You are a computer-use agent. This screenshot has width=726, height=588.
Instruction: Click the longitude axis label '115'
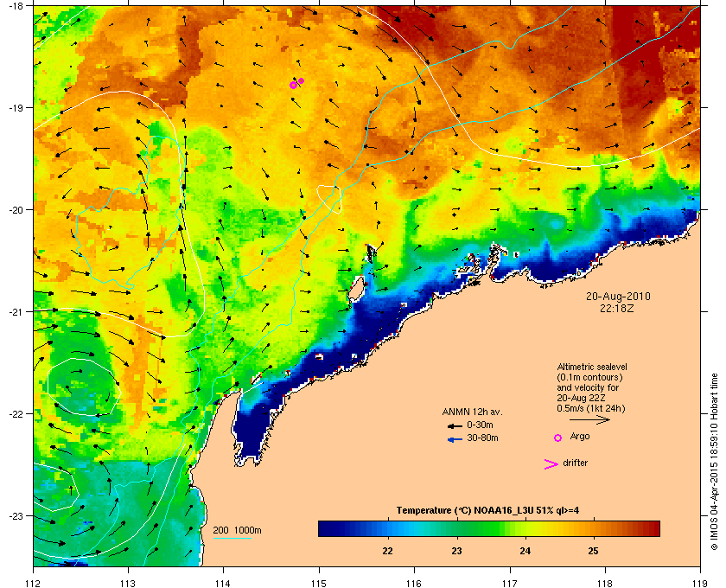tap(319, 583)
